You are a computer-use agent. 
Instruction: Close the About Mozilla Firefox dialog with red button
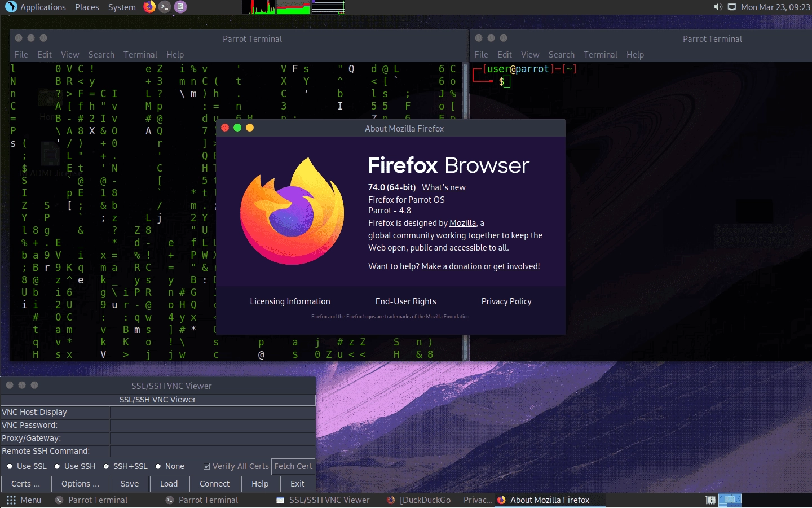[225, 128]
